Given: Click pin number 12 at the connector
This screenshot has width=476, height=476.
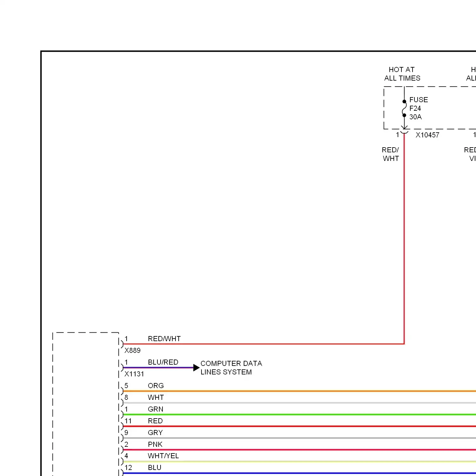Looking at the screenshot, I should (128, 467).
